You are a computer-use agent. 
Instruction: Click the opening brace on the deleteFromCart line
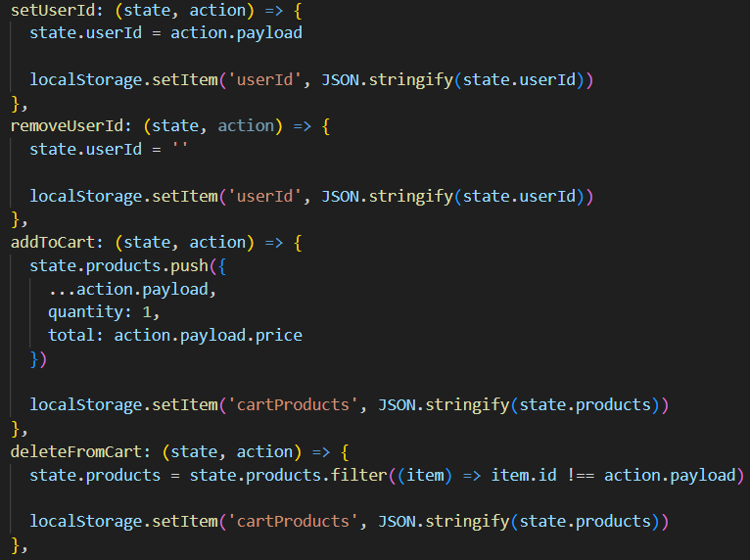tap(345, 452)
